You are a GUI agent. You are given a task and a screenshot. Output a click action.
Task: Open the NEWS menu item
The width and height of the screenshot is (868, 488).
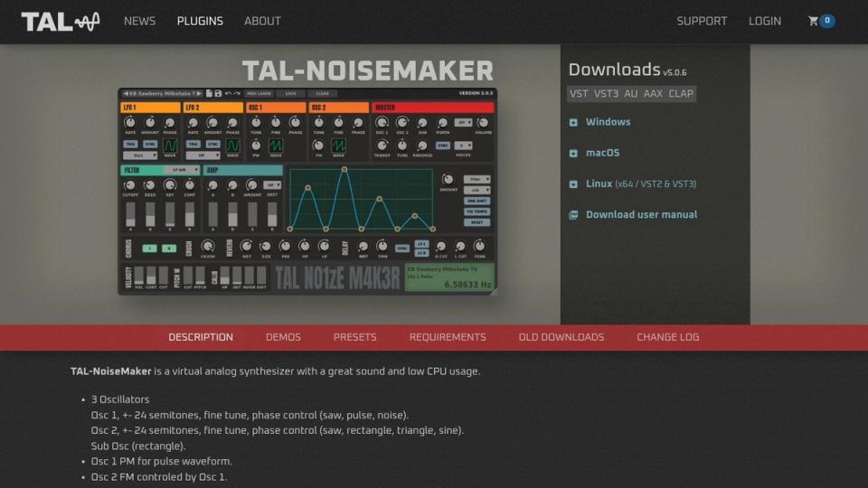point(139,21)
